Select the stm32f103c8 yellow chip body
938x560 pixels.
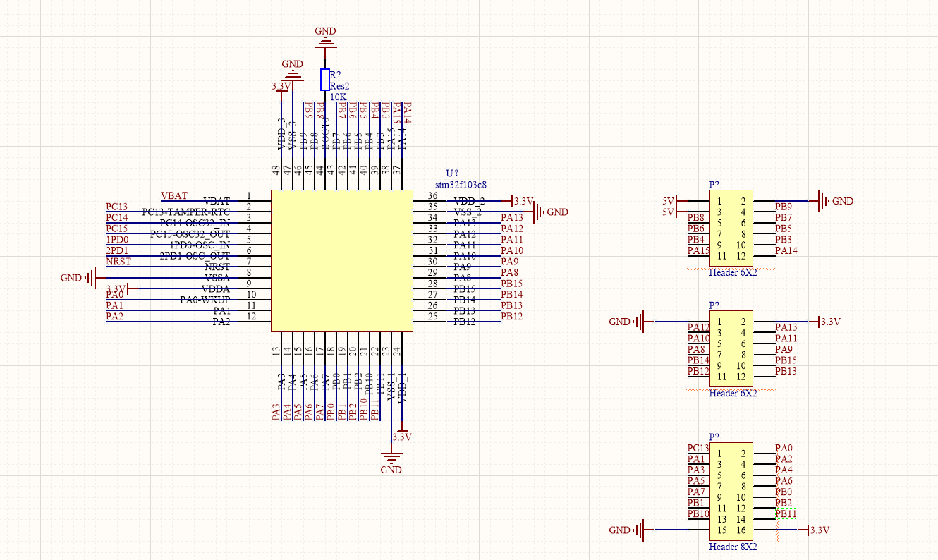(x=342, y=260)
